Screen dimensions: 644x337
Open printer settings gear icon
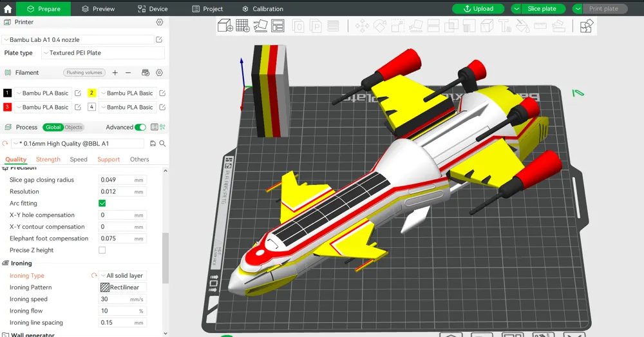coord(160,22)
